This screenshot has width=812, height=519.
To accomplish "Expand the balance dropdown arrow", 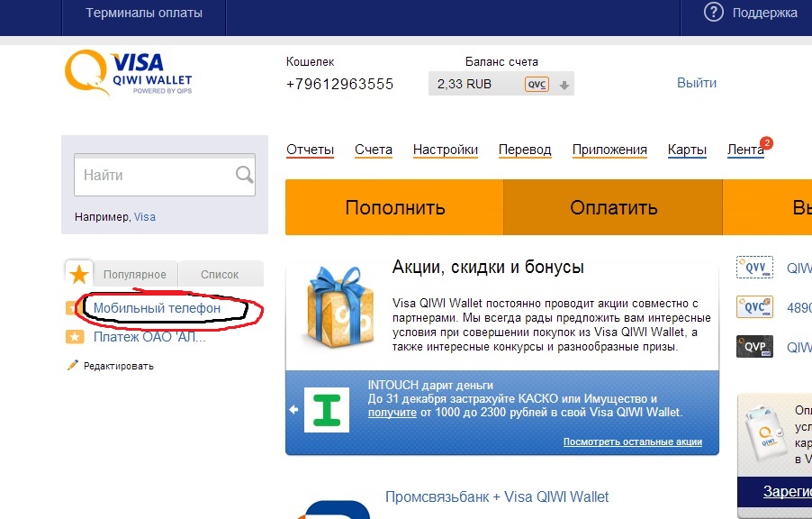I will pyautogui.click(x=564, y=86).
